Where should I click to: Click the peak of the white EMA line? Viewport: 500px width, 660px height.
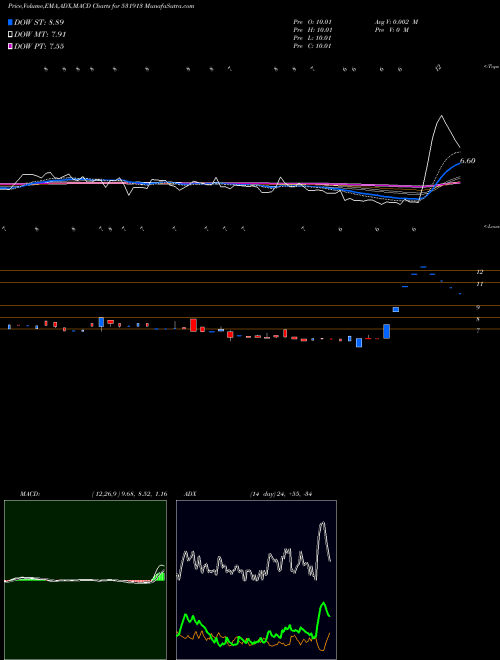[441, 116]
